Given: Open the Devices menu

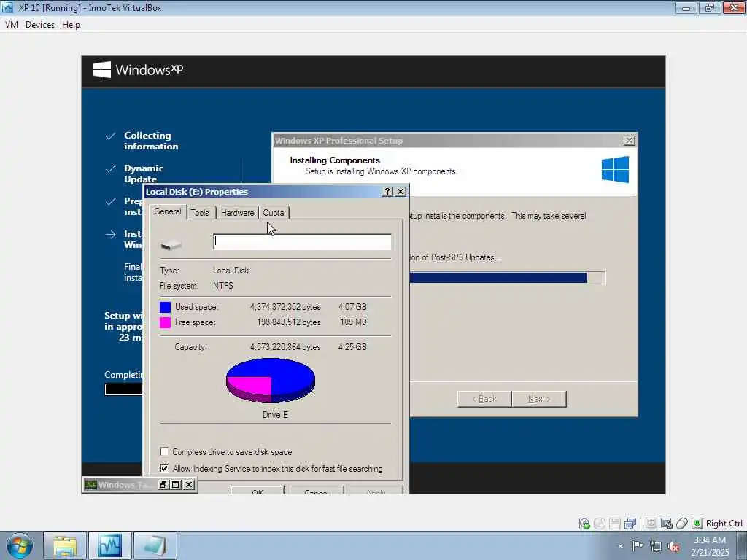Looking at the screenshot, I should 40,25.
